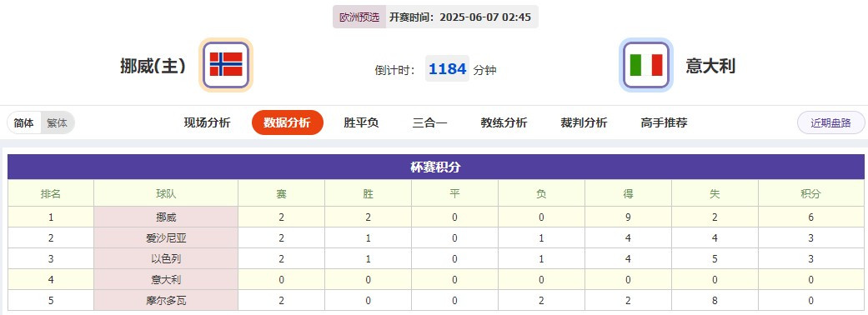Click the Italy flag icon
868x315 pixels.
646,65
